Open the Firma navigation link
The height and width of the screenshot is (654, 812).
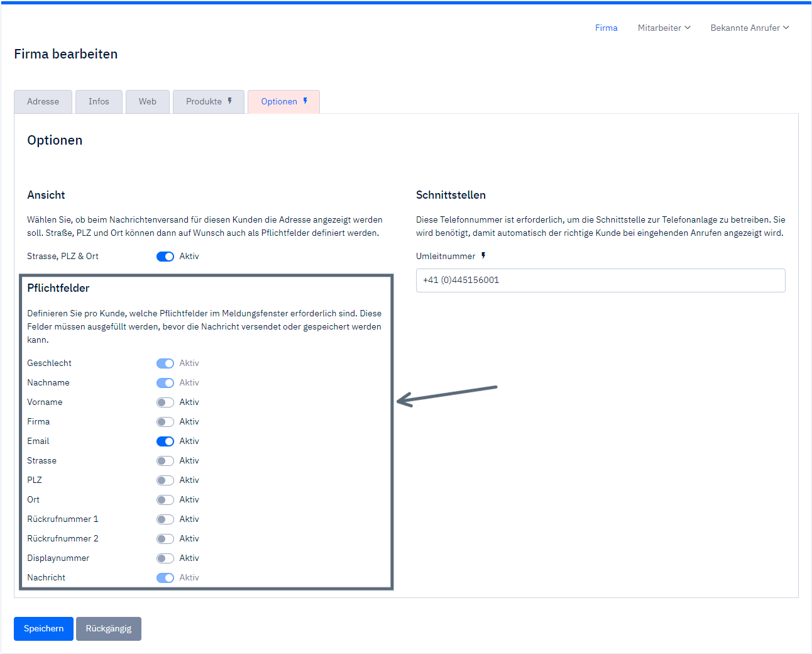click(606, 28)
